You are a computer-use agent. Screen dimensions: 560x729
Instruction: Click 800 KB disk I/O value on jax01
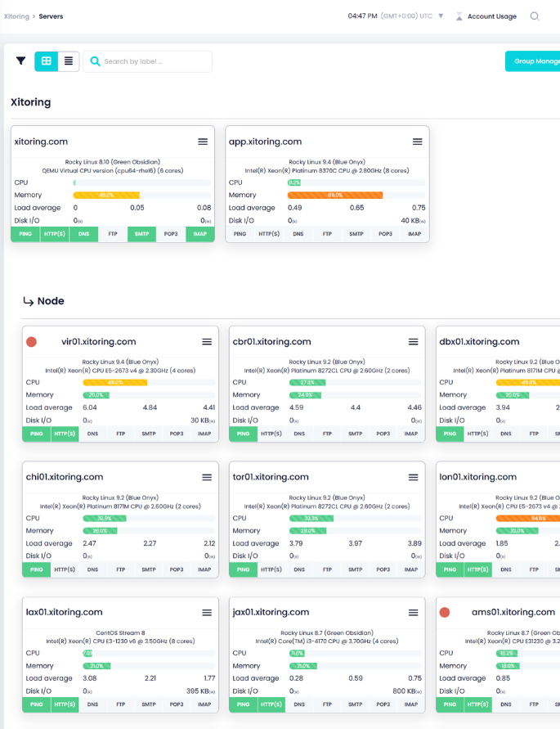coord(407,691)
